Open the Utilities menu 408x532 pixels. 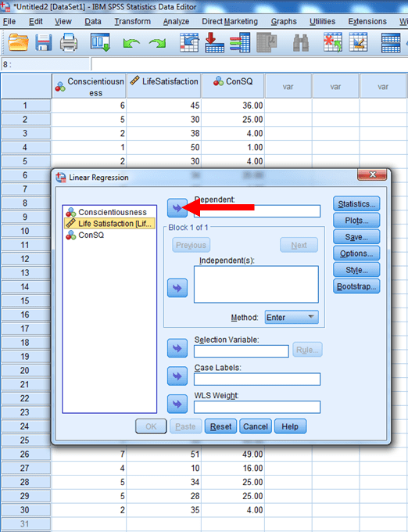click(x=322, y=21)
